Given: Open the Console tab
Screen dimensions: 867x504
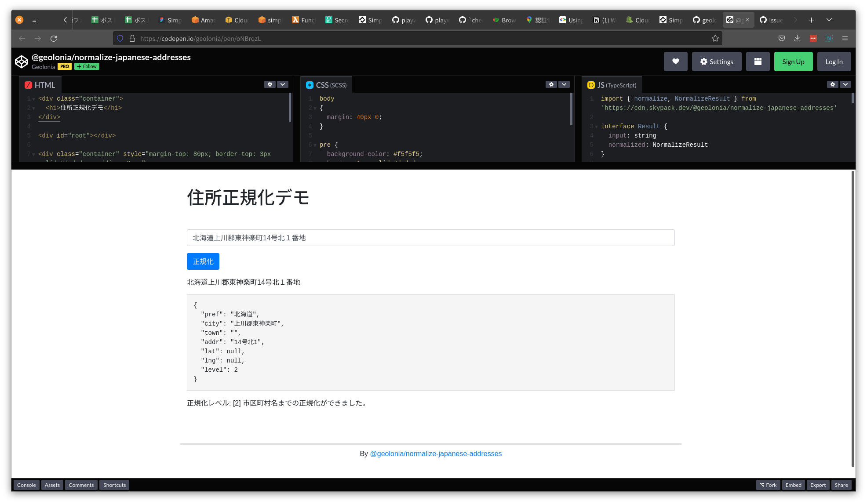Looking at the screenshot, I should point(26,485).
